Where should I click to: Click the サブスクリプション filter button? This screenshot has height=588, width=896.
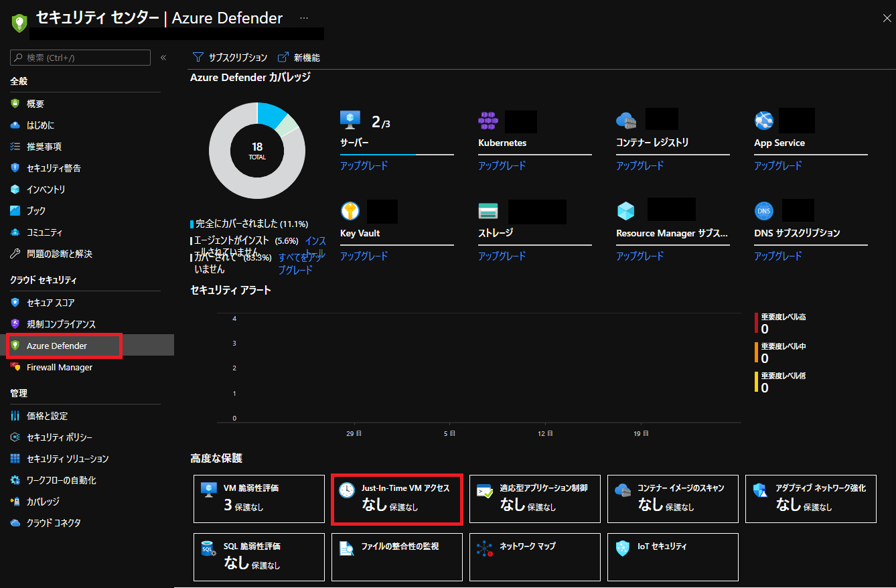tap(230, 58)
